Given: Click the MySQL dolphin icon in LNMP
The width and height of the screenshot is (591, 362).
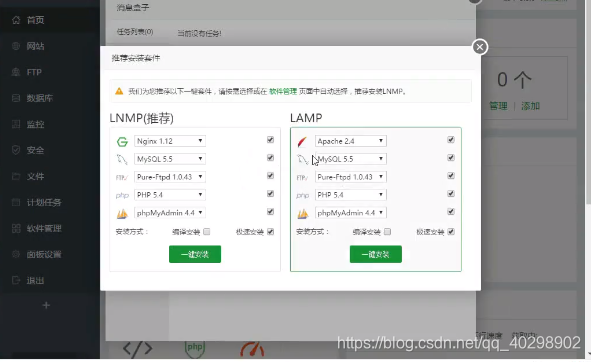Looking at the screenshot, I should tap(122, 159).
